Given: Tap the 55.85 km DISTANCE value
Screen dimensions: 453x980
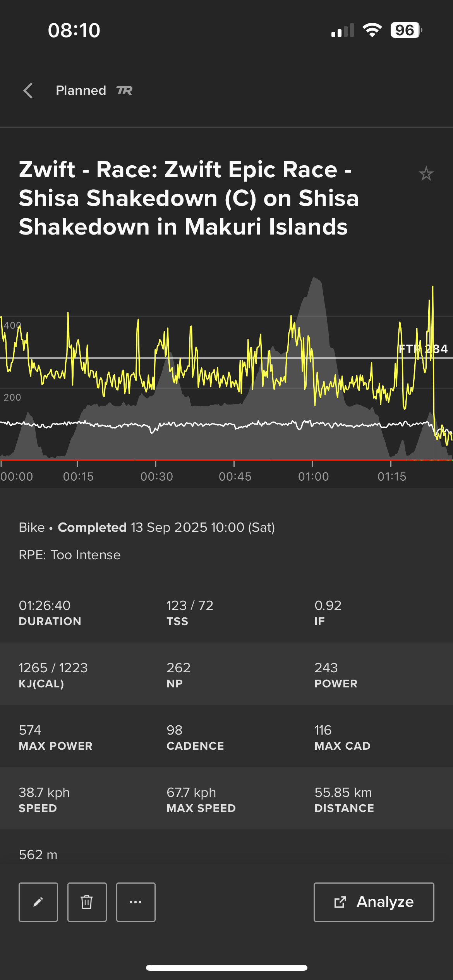Looking at the screenshot, I should tap(343, 792).
